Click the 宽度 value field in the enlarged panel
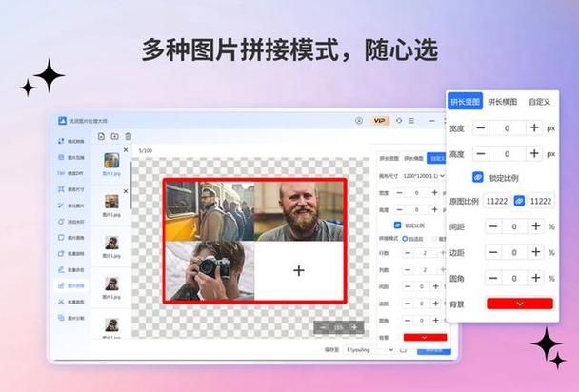The width and height of the screenshot is (579, 392). coord(507,127)
